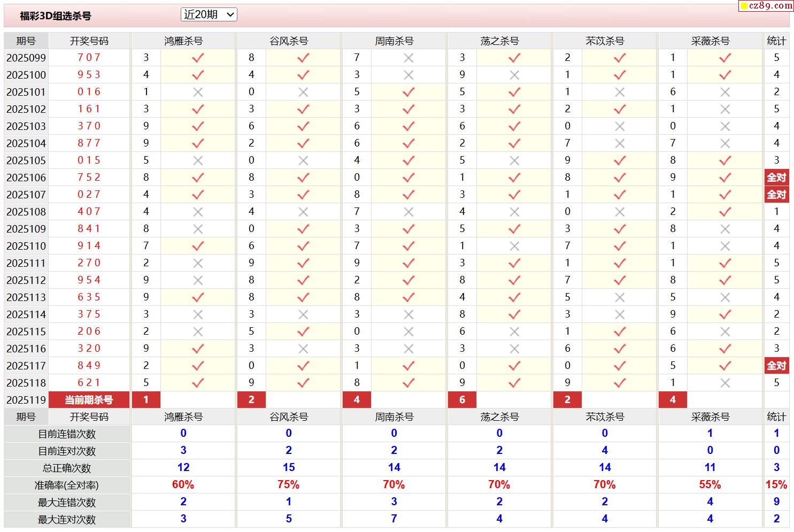Open the 近20期 period dropdown
Viewport: 794px width, 532px height.
click(x=209, y=15)
